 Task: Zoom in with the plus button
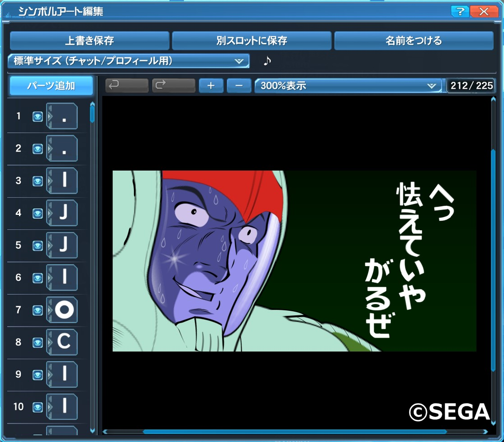click(x=211, y=86)
